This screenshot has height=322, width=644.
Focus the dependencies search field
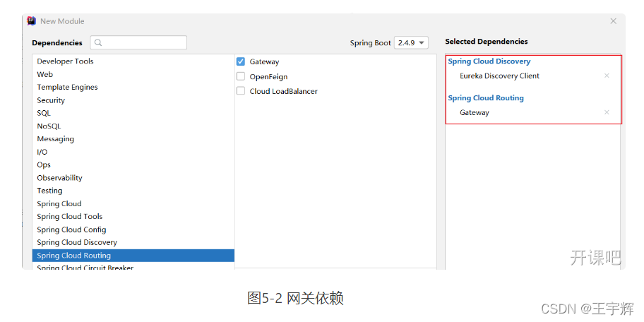point(139,42)
